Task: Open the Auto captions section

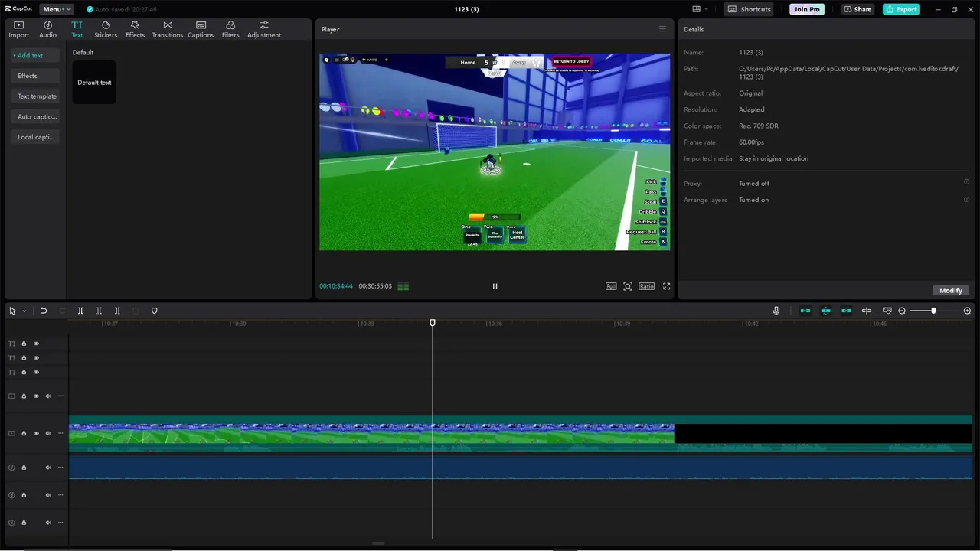Action: pos(34,116)
